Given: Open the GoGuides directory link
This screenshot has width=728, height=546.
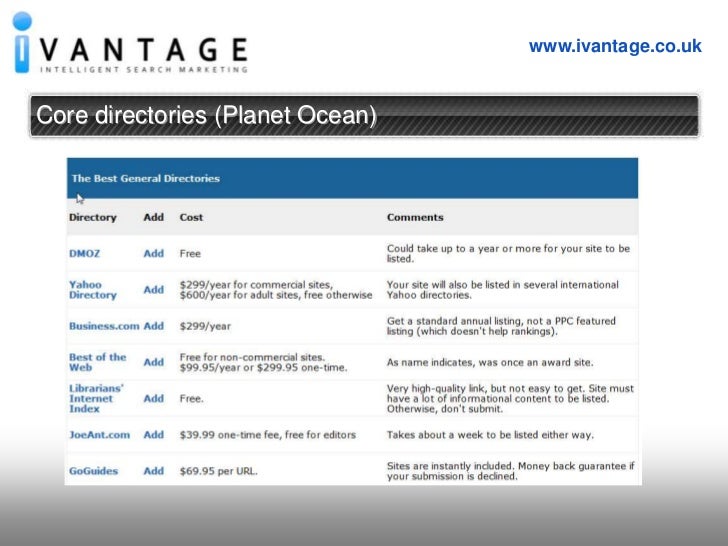Looking at the screenshot, I should (93, 471).
